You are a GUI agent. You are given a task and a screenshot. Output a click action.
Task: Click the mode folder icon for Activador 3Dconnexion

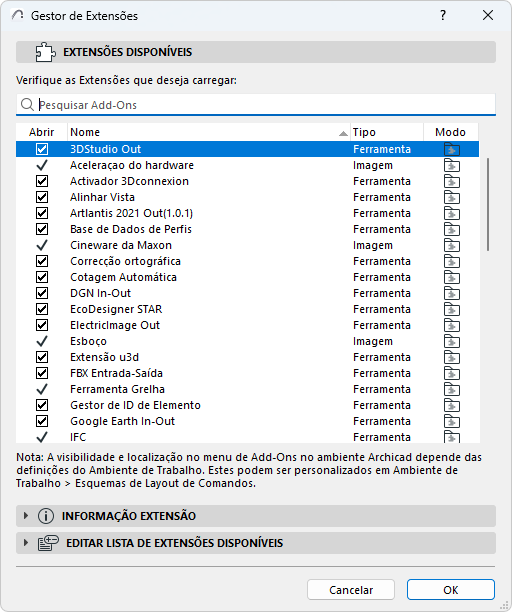452,181
